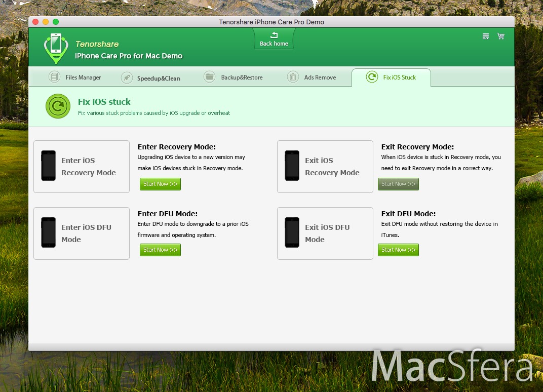The width and height of the screenshot is (543, 392).
Task: Open the menu list icon in header
Action: click(x=486, y=36)
